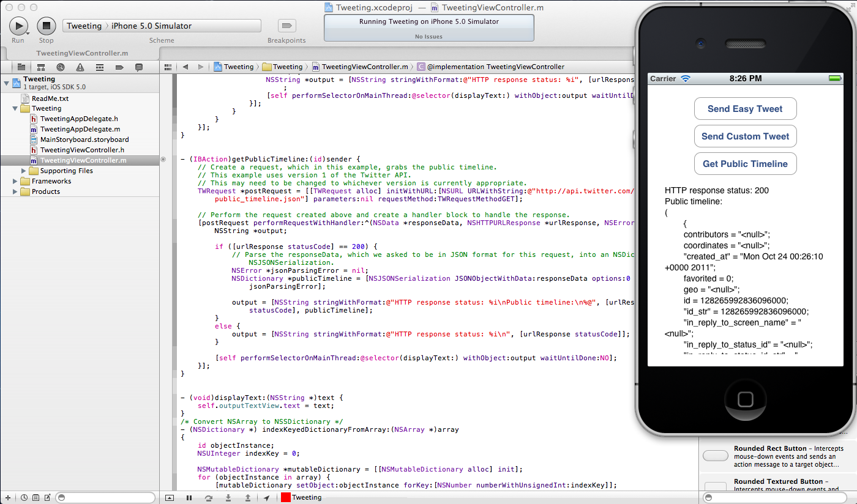Image resolution: width=857 pixels, height=504 pixels.
Task: Open TweetingAppDelegate.m file
Action: (80, 129)
